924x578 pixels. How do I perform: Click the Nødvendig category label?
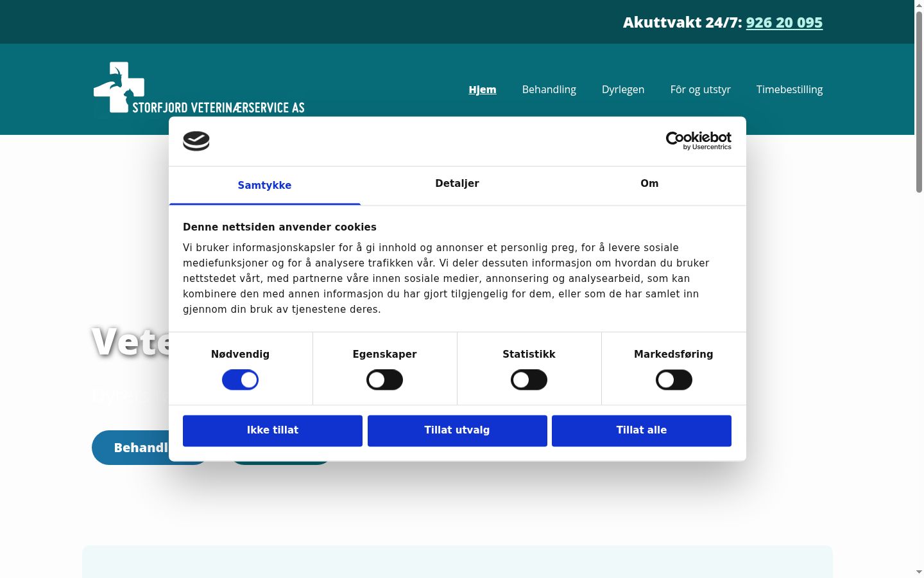coord(240,354)
